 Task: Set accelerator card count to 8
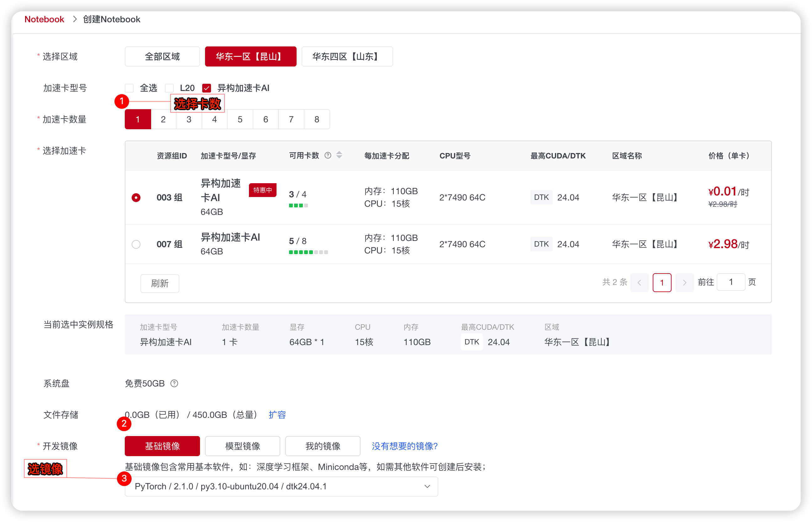pyautogui.click(x=317, y=119)
